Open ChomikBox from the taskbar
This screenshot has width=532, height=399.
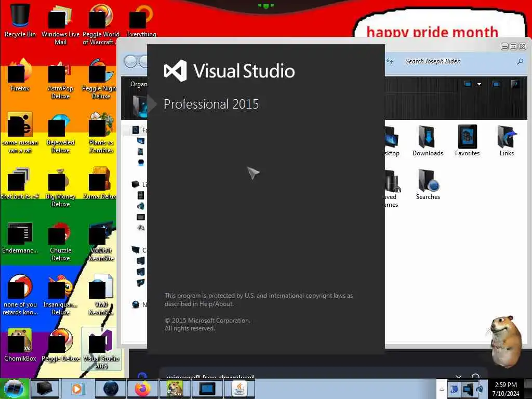coord(175,389)
